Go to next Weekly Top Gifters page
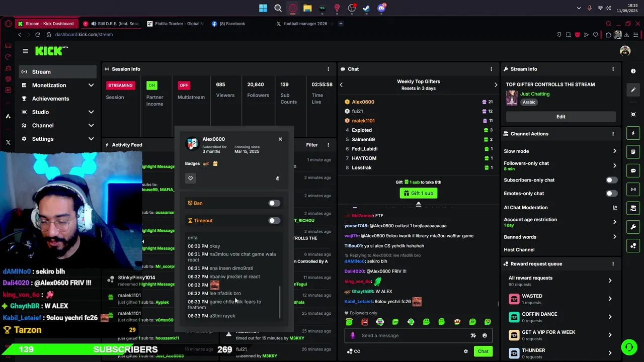 tap(496, 84)
